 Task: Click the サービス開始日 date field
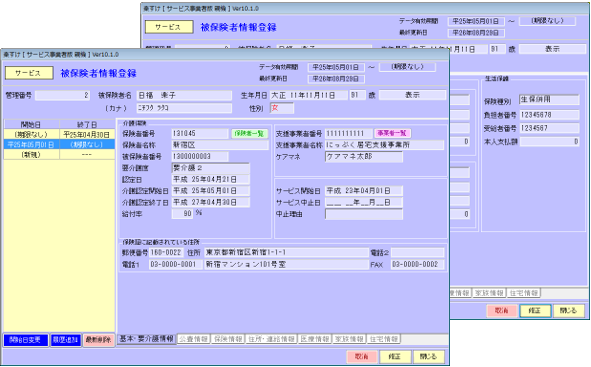364,191
